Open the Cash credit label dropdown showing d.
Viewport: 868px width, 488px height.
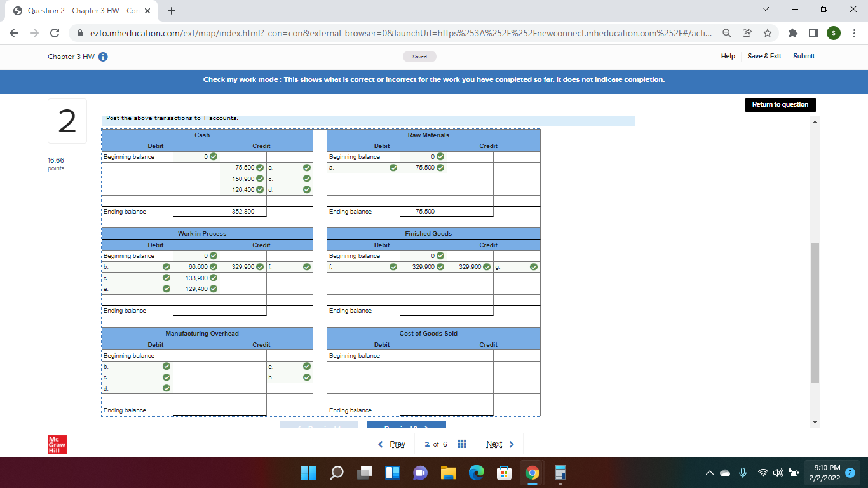pos(290,189)
